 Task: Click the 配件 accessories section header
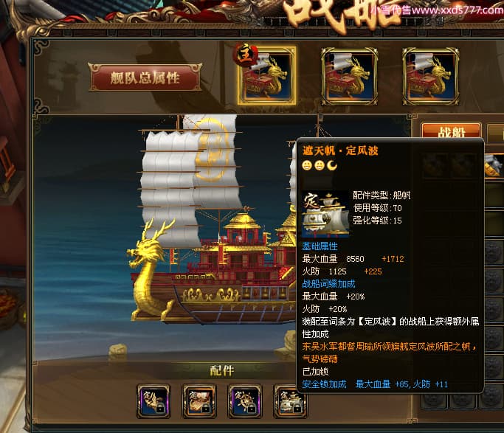coord(222,370)
